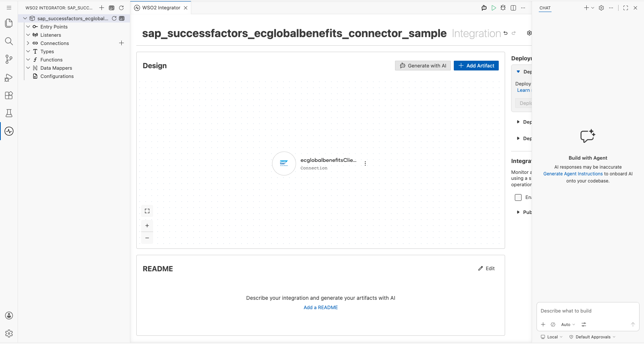Open the WSO2 Integrator activity bar icon
The width and height of the screenshot is (644, 344).
pos(9,131)
